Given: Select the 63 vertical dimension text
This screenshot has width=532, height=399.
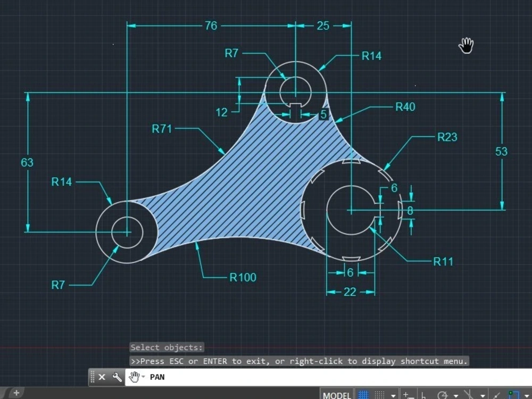Looking at the screenshot, I should pyautogui.click(x=27, y=162).
